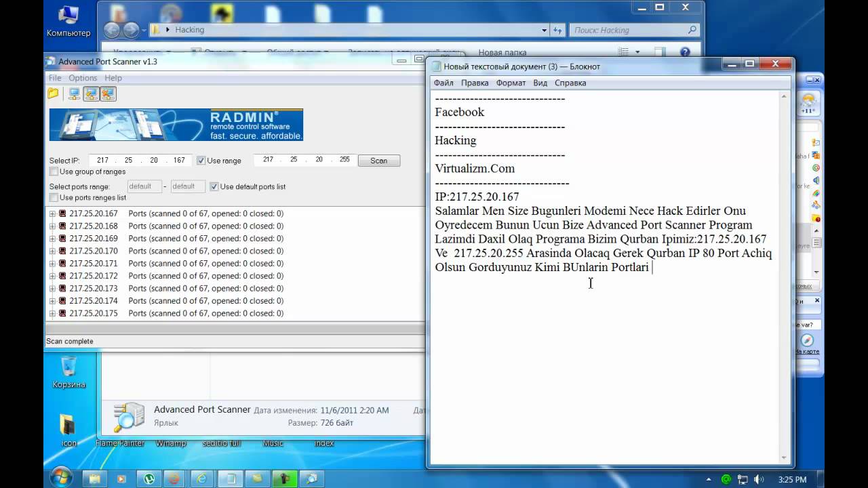Screen dimensions: 868x488
Task: Click the Internet Explorer taskbar icon
Action: point(202,479)
